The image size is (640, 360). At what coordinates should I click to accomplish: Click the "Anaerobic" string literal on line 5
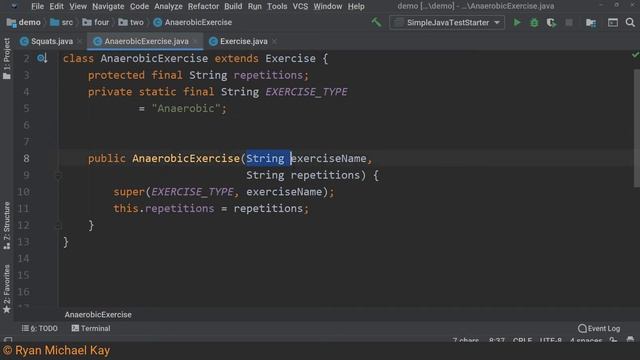click(186, 109)
